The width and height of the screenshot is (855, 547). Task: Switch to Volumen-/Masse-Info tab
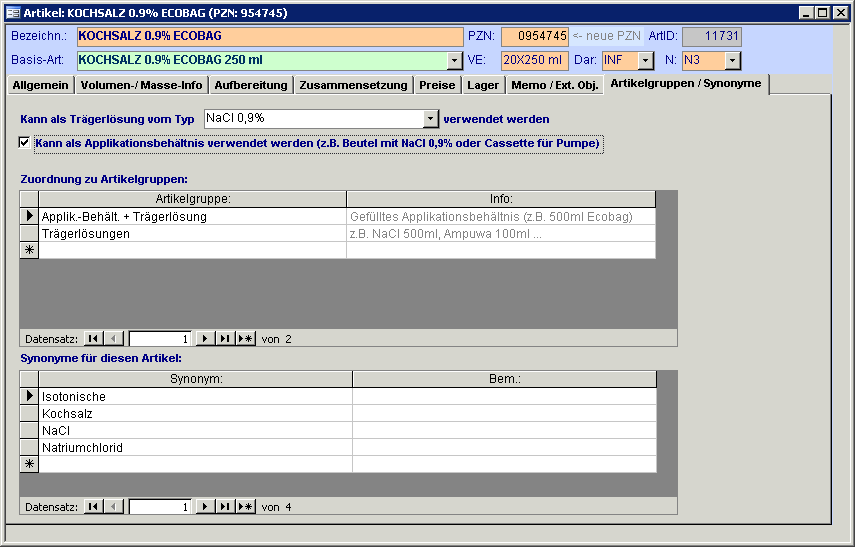[x=141, y=85]
